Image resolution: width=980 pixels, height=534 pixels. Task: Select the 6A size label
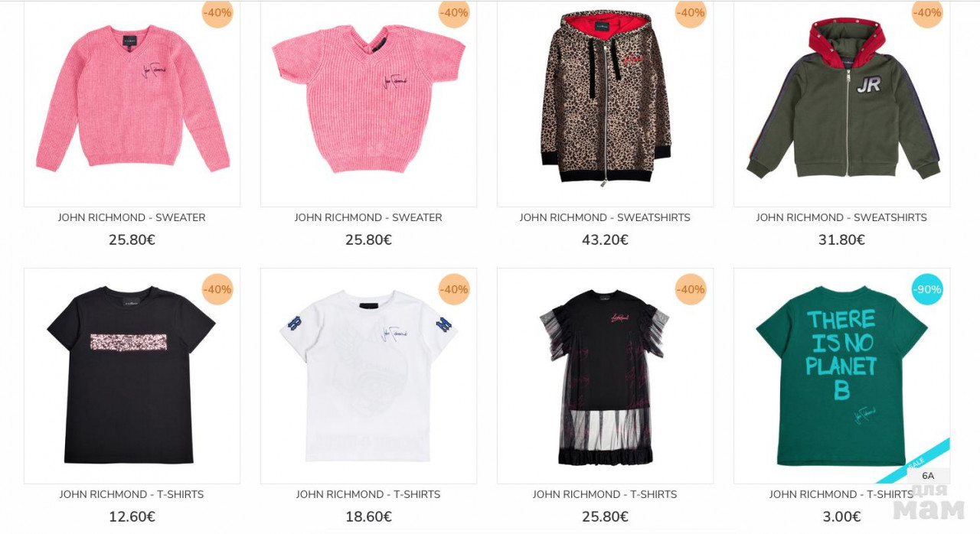click(928, 476)
